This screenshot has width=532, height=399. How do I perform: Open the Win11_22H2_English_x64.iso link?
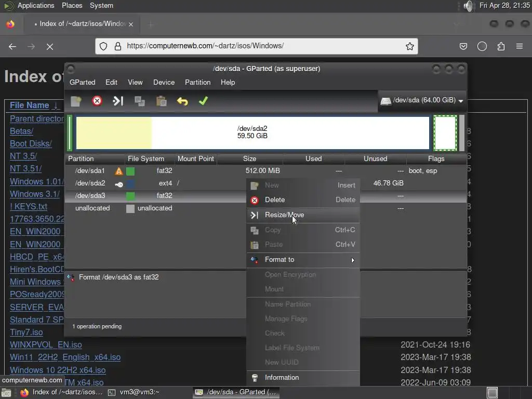tap(65, 357)
